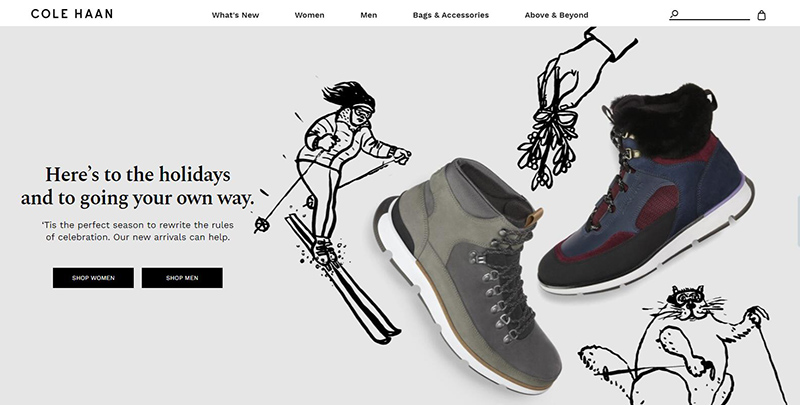
Task: Open Bags & Accessories menu
Action: pyautogui.click(x=451, y=15)
